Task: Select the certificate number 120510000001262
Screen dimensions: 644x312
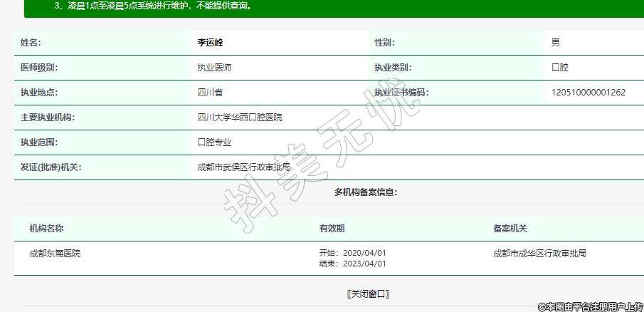Action: (588, 93)
